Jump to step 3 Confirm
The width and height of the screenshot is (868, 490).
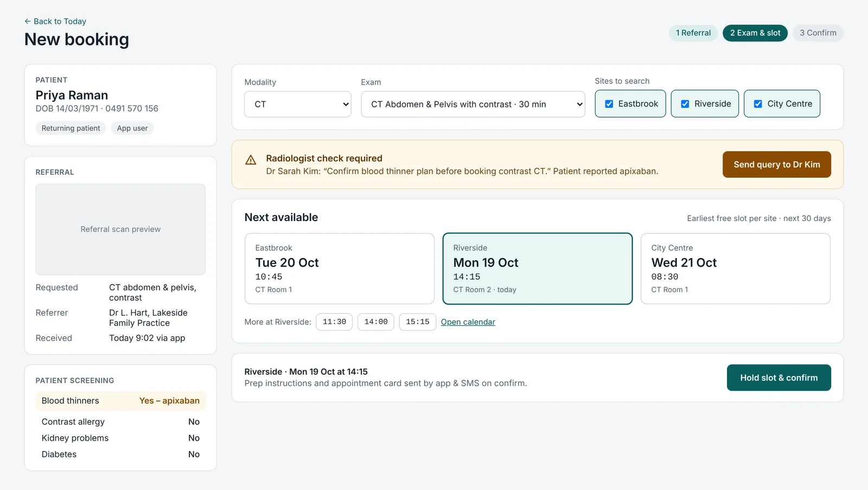818,33
